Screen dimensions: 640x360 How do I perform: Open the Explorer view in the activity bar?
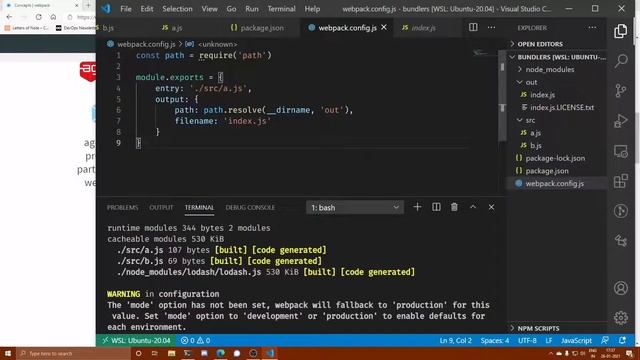tap(620, 31)
